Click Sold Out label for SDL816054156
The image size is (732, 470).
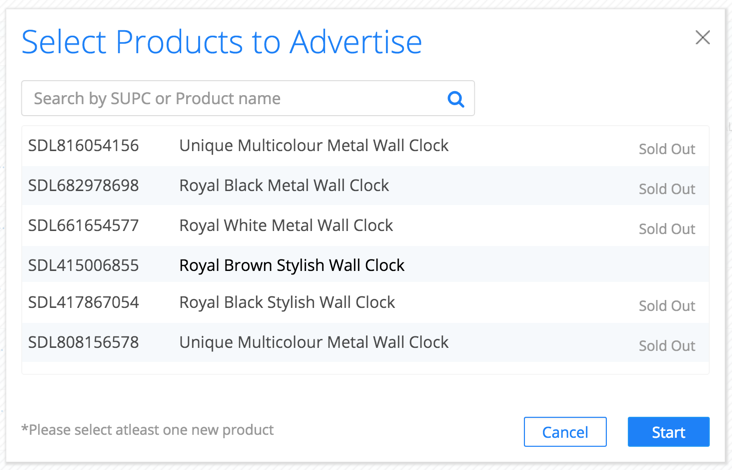(667, 149)
